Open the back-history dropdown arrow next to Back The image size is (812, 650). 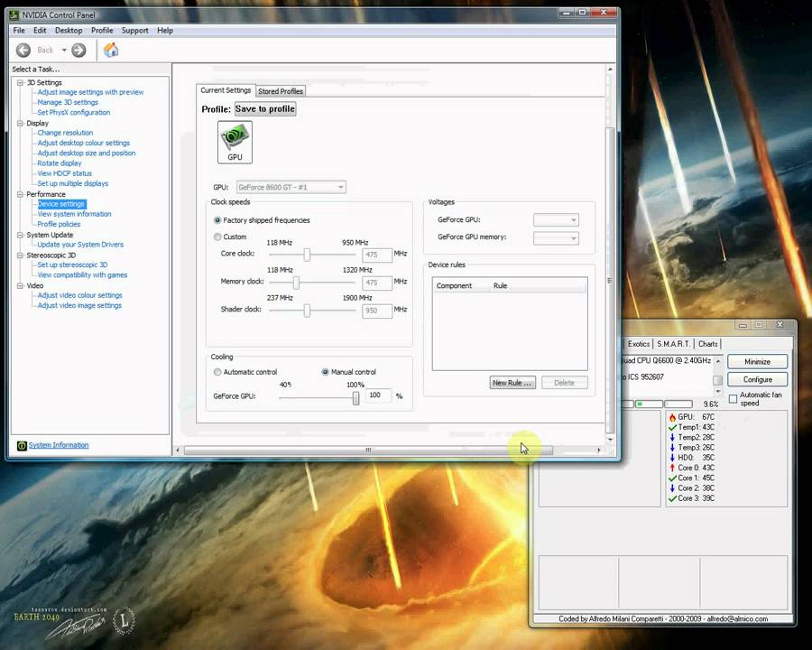point(64,51)
